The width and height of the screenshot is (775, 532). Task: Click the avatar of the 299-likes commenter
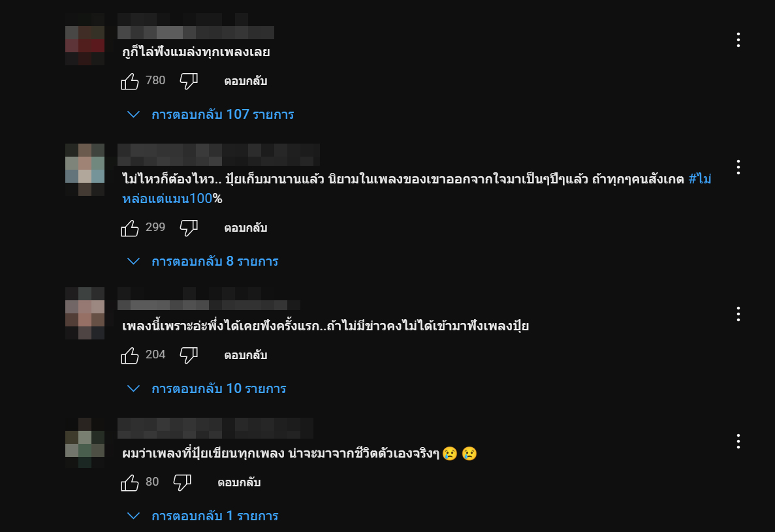pyautogui.click(x=85, y=170)
